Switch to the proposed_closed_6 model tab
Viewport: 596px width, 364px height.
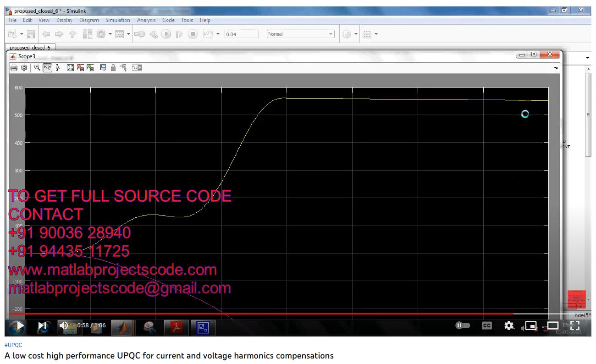(x=30, y=47)
